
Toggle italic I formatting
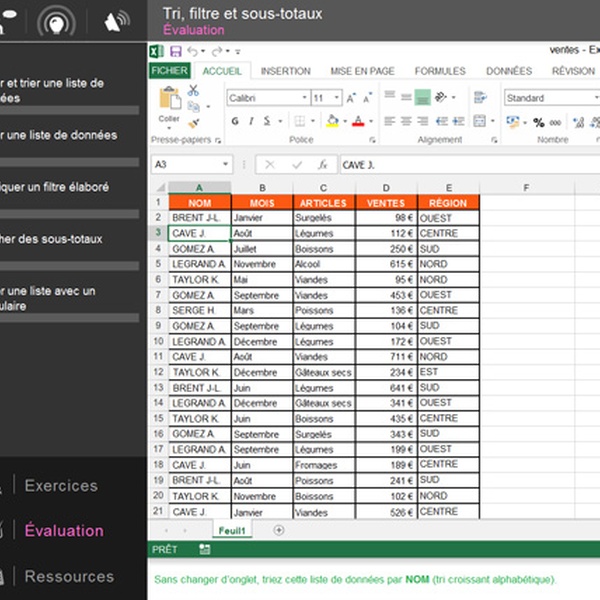pos(251,121)
